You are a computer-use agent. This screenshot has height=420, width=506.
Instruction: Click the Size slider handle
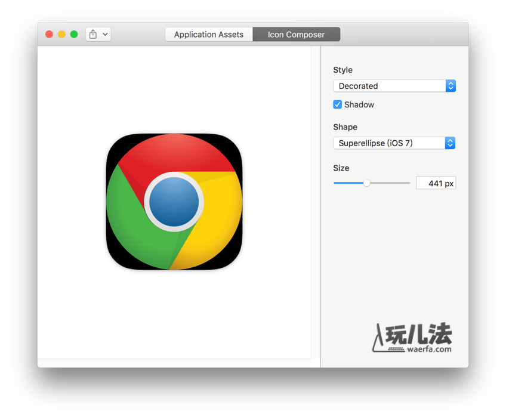(x=367, y=183)
